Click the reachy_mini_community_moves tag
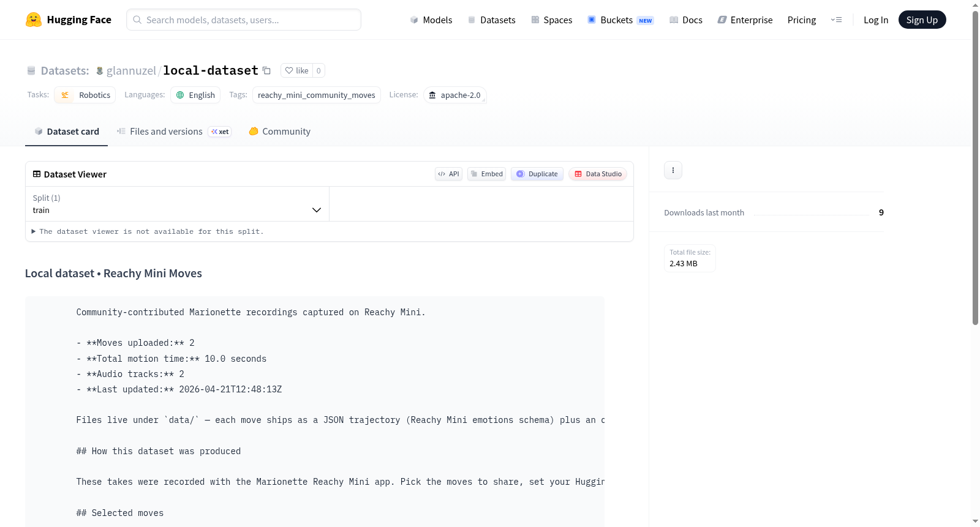 click(x=317, y=95)
